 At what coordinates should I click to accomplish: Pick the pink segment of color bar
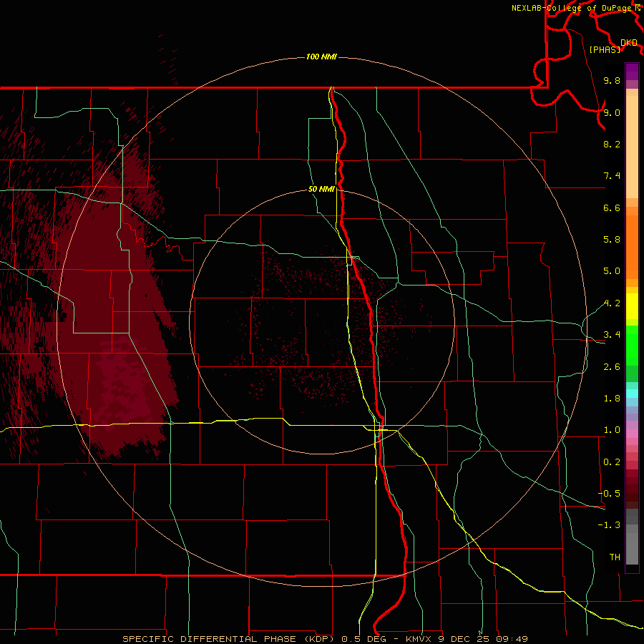click(632, 434)
